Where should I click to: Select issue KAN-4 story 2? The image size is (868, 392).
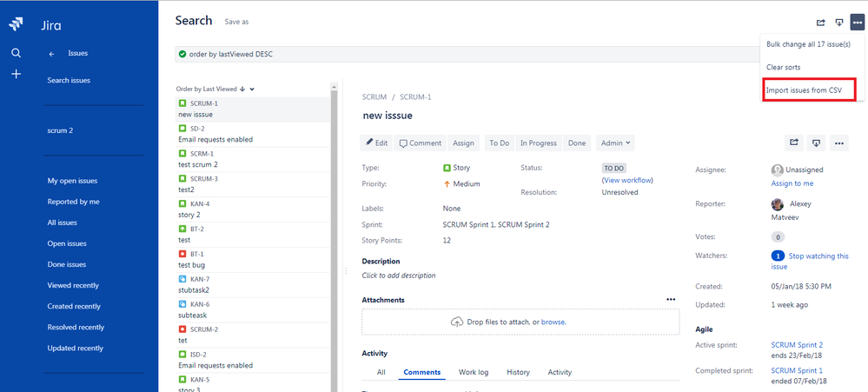point(253,209)
